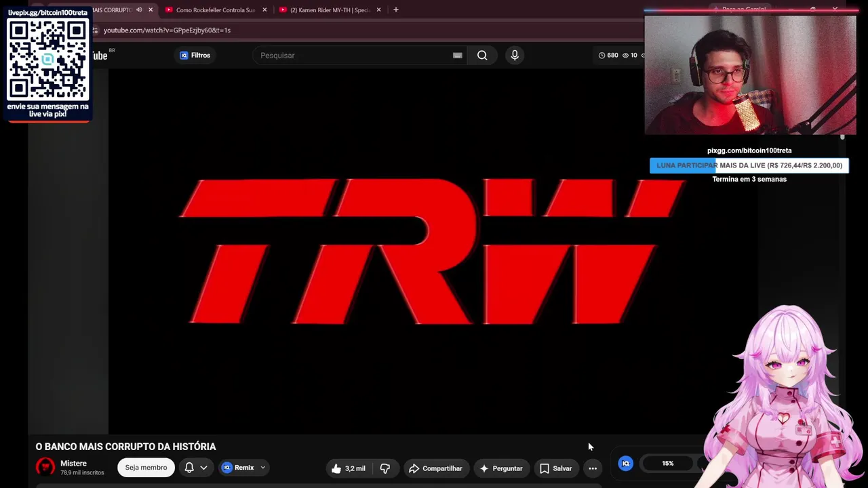The height and width of the screenshot is (488, 868).
Task: Click the pixgg.com/bitcoin100treta text
Action: [x=749, y=150]
